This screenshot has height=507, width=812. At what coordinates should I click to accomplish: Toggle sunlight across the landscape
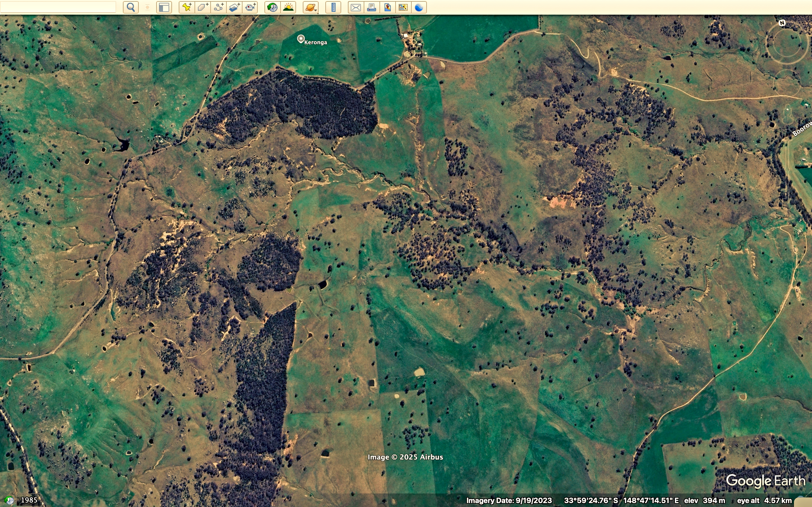coord(288,7)
